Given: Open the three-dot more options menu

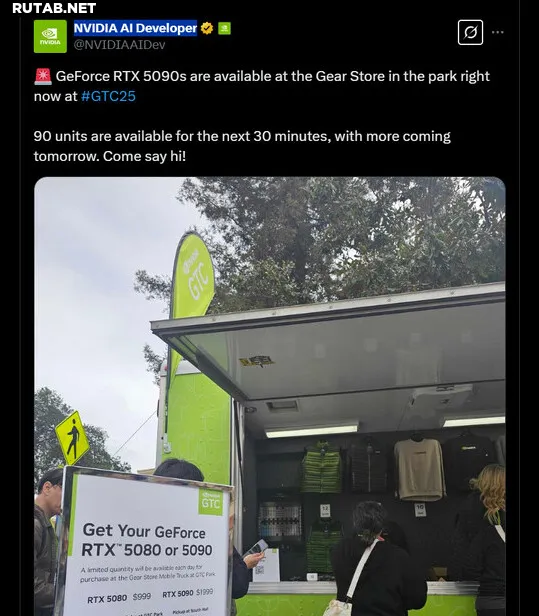Looking at the screenshot, I should 497,32.
